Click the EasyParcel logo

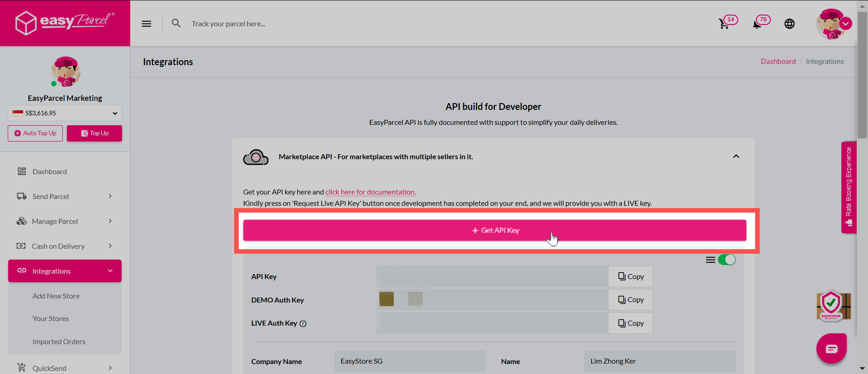point(65,23)
